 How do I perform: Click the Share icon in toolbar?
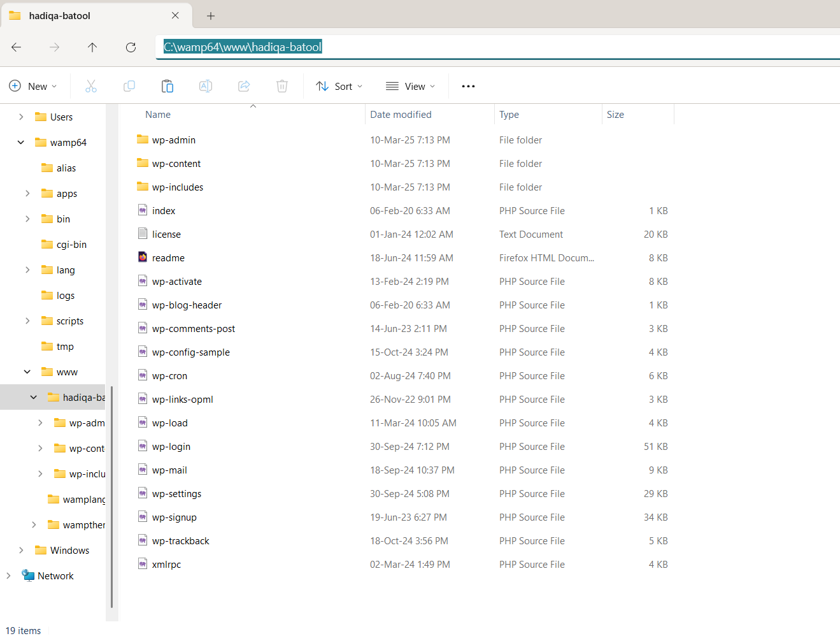tap(244, 86)
